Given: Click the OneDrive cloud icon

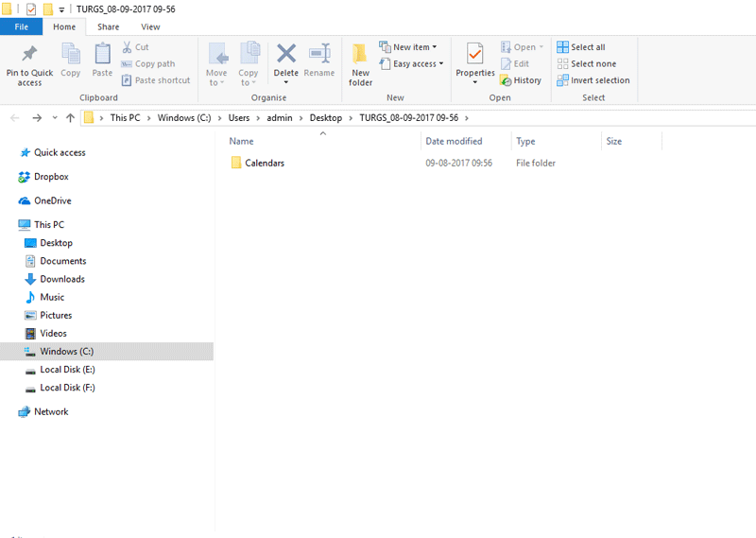Looking at the screenshot, I should click(25, 200).
